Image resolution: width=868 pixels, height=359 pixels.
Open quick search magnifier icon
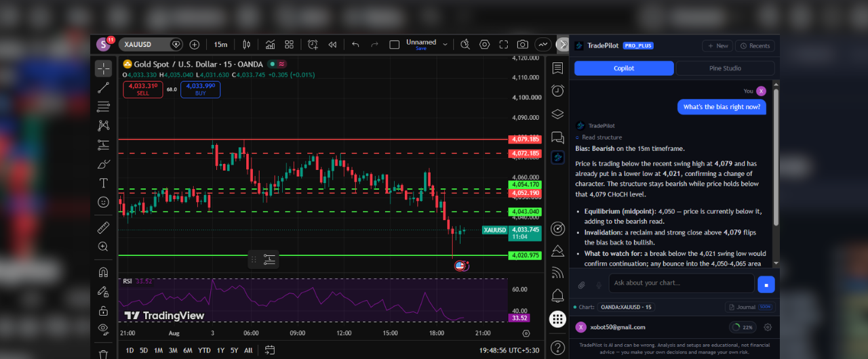point(465,44)
